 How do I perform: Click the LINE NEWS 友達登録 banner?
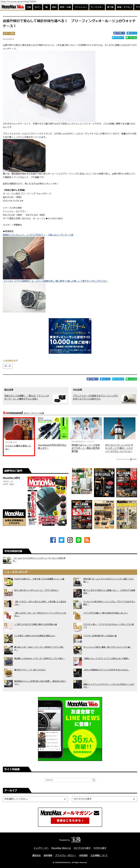click(70, 729)
